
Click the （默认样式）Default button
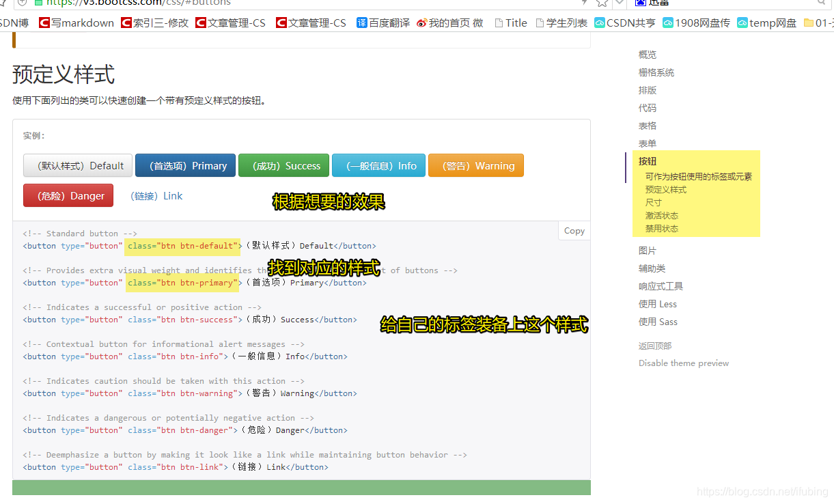[77, 165]
